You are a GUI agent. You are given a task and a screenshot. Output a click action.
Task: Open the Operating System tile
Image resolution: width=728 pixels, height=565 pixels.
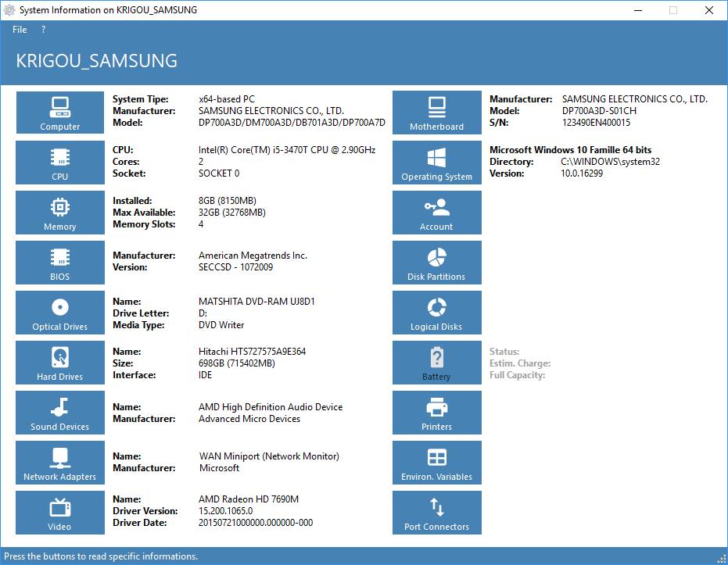[437, 163]
